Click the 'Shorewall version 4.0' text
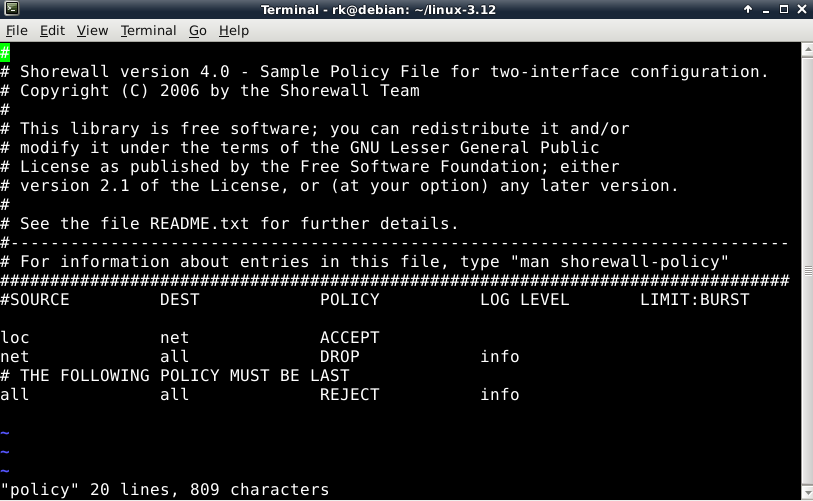This screenshot has height=501, width=813. [x=124, y=72]
